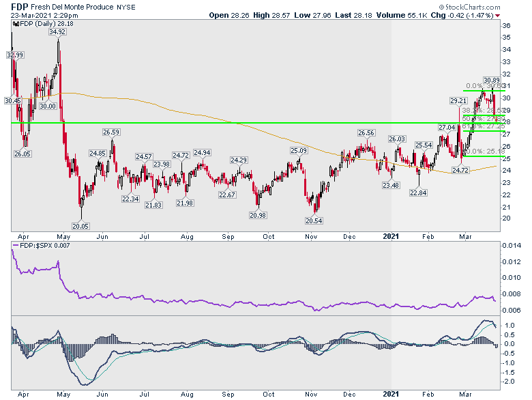The height and width of the screenshot is (400, 532).
Task: Click the 23.98 price label
Action: 162,164
